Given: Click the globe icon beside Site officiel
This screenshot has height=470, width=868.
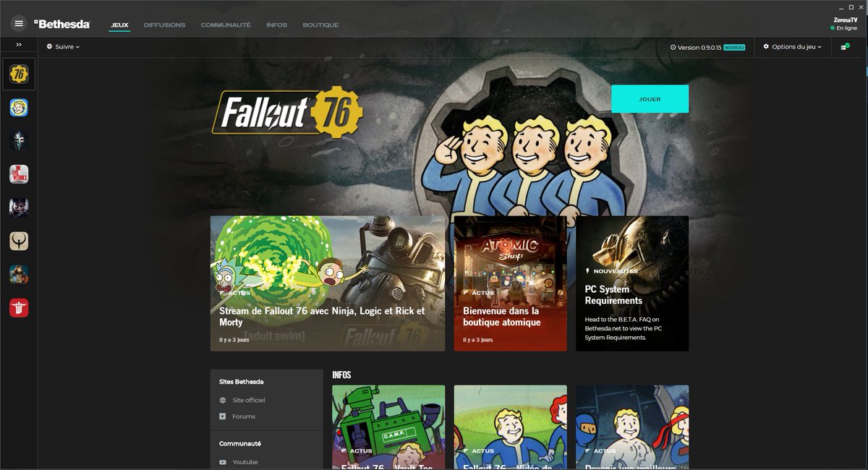Looking at the screenshot, I should [x=223, y=400].
